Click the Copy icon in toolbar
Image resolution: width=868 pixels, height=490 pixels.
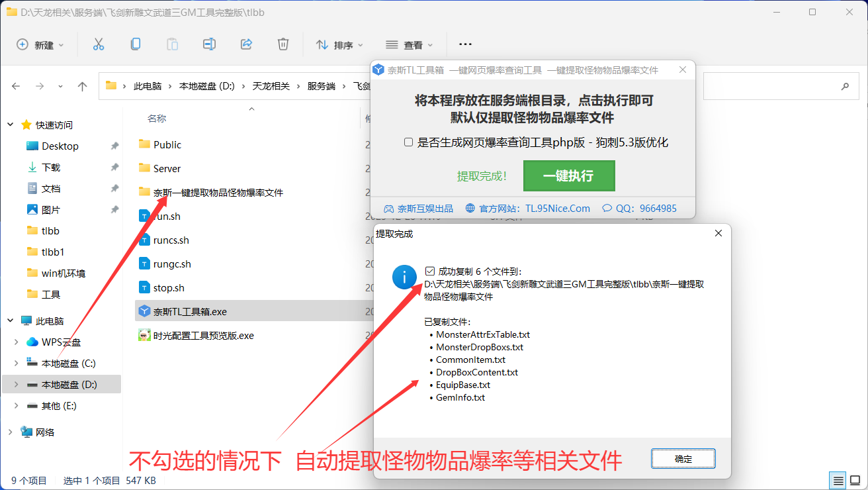pos(135,44)
